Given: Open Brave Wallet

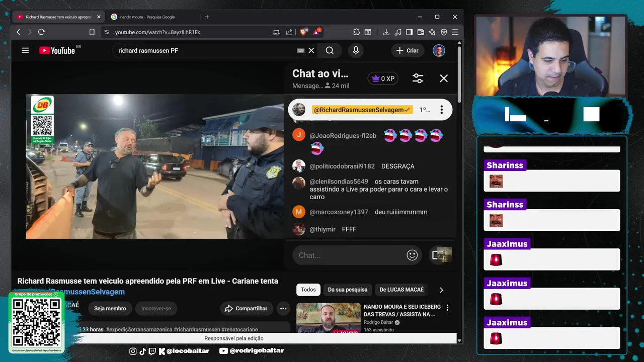Looking at the screenshot, I should pyautogui.click(x=421, y=32).
